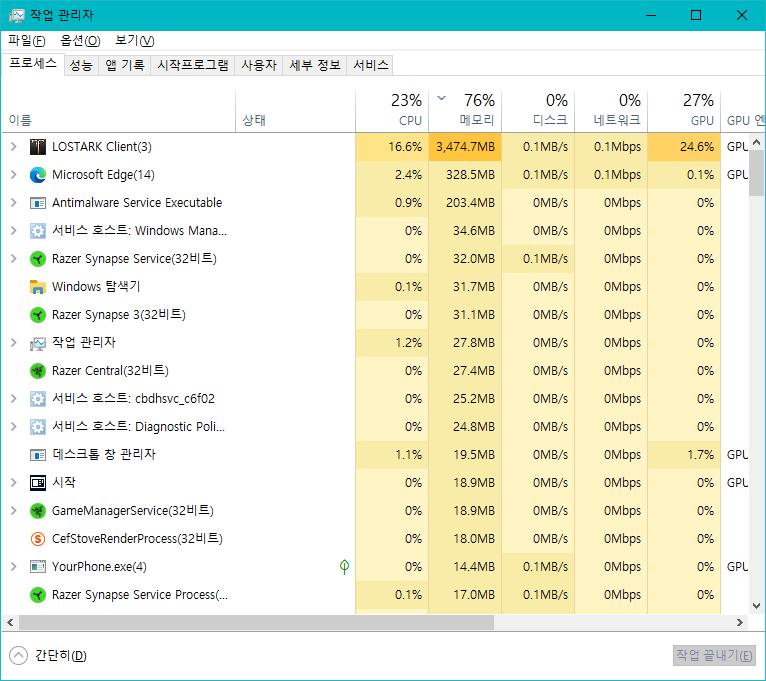Expand Antimalware Service Executable row
The width and height of the screenshot is (766, 681).
point(14,203)
